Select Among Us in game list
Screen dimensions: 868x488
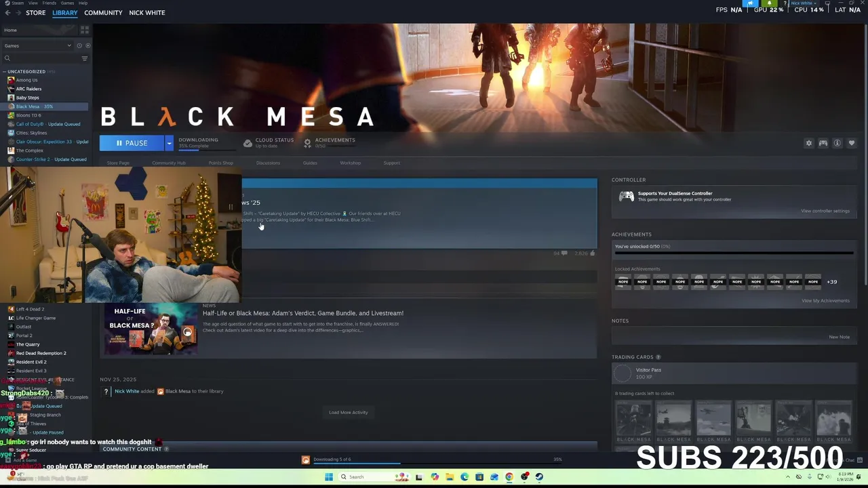[26, 80]
